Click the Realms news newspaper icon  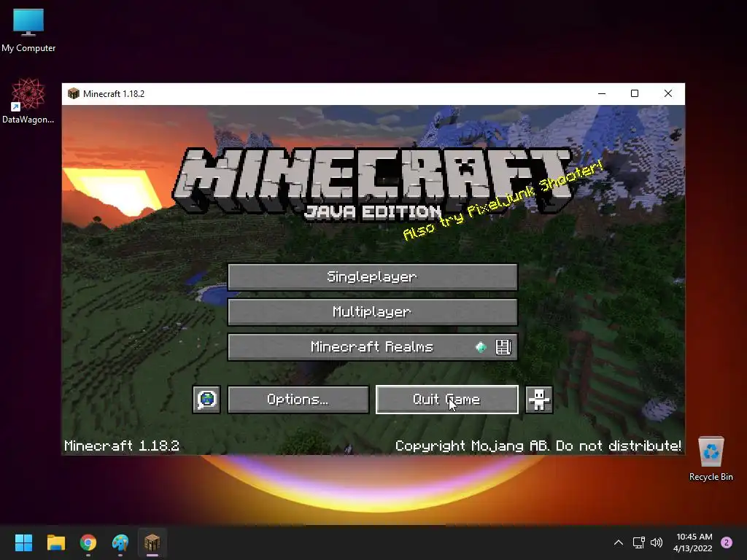(503, 347)
